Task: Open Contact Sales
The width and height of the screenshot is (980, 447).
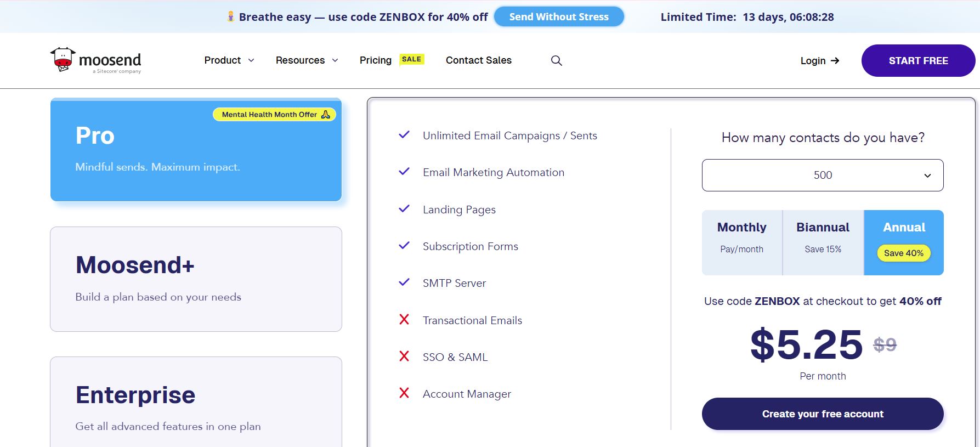Action: [x=479, y=60]
